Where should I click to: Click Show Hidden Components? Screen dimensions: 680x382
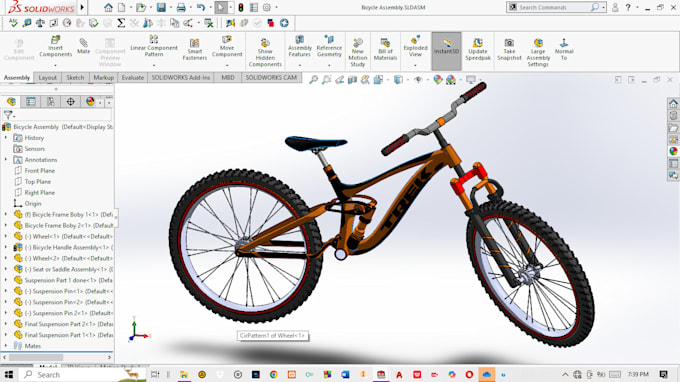point(265,52)
